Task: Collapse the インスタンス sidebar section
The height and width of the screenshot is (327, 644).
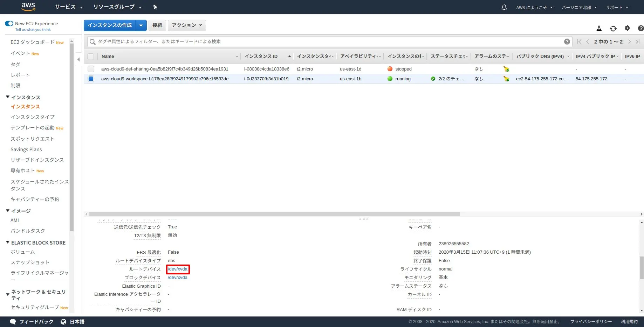Action: click(x=8, y=97)
